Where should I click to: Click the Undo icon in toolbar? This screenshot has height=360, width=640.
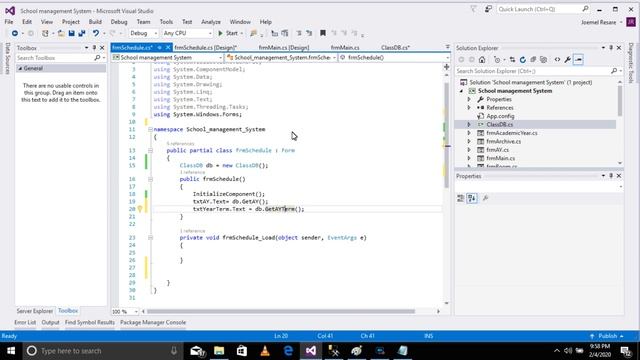pos(96,33)
